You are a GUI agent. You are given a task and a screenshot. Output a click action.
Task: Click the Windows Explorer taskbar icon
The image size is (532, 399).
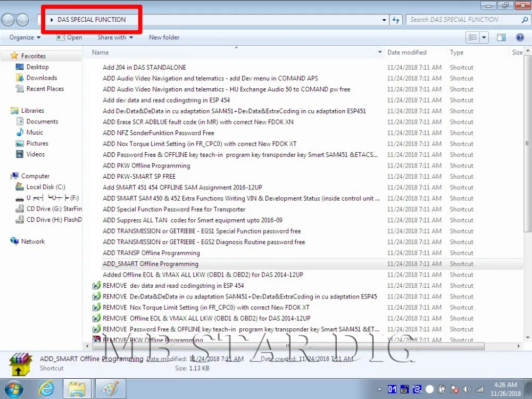(x=77, y=389)
